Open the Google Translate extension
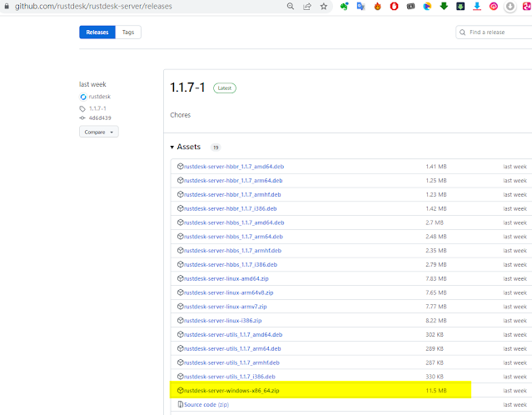The width and height of the screenshot is (532, 415). 360,6
